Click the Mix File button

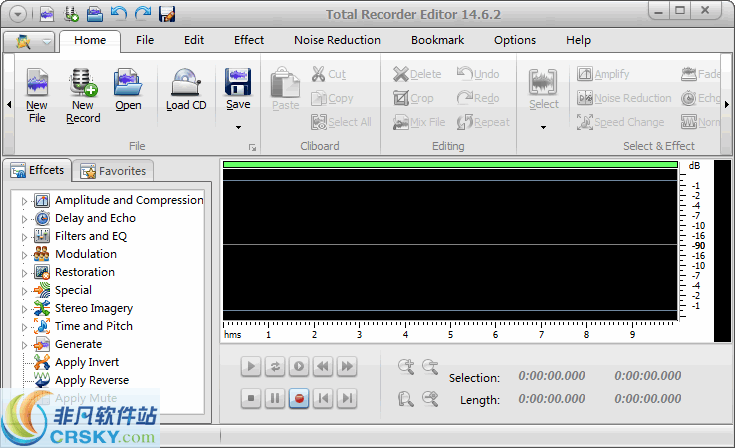(x=419, y=122)
